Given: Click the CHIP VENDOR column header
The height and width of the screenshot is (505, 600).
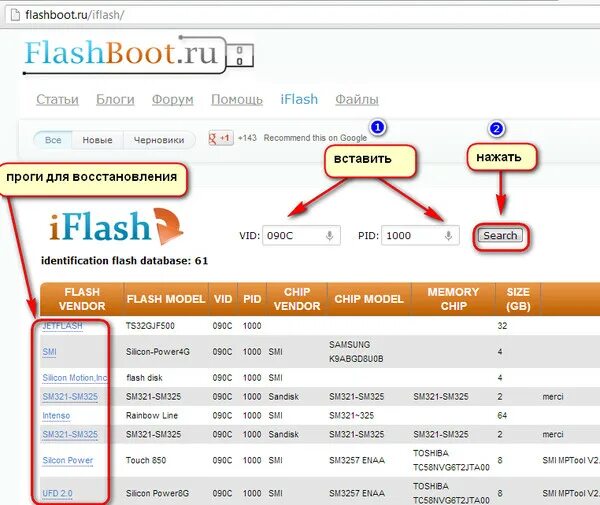Looking at the screenshot, I should pos(297,299).
